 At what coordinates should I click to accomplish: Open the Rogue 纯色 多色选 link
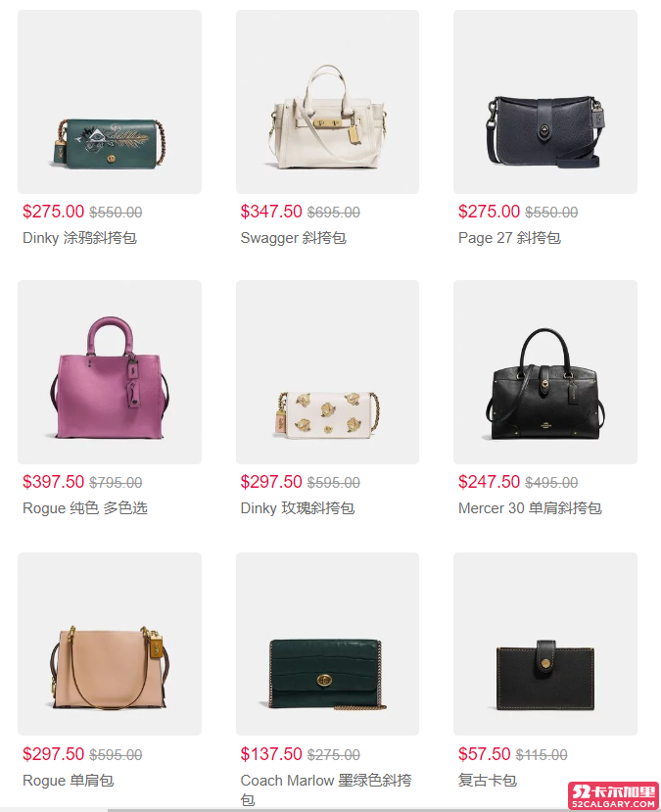coord(85,508)
